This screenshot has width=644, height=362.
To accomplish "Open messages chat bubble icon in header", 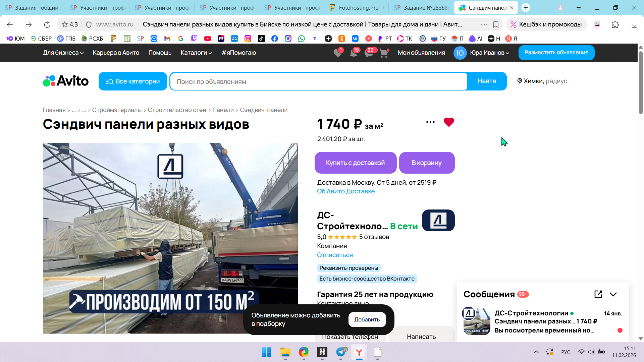I will coord(369,53).
